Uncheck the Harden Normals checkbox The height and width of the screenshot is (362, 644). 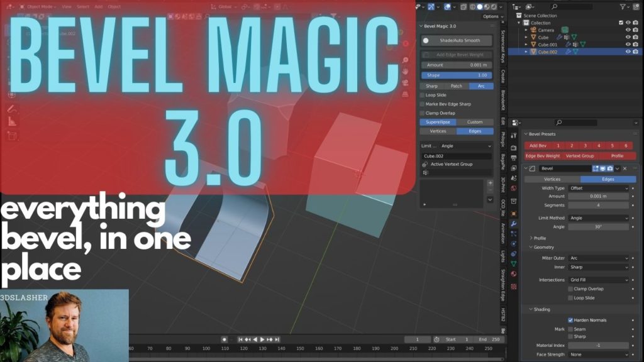pos(570,320)
